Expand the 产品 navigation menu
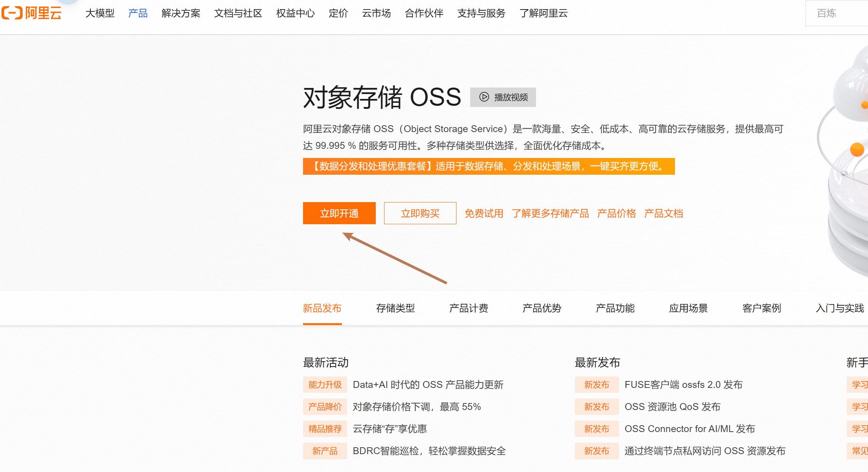The height and width of the screenshot is (472, 868). click(138, 13)
